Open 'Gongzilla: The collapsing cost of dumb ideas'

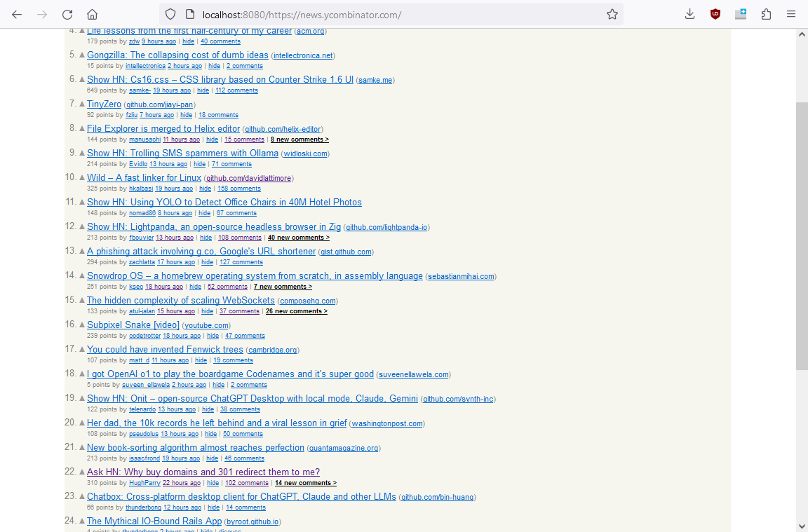pos(177,55)
